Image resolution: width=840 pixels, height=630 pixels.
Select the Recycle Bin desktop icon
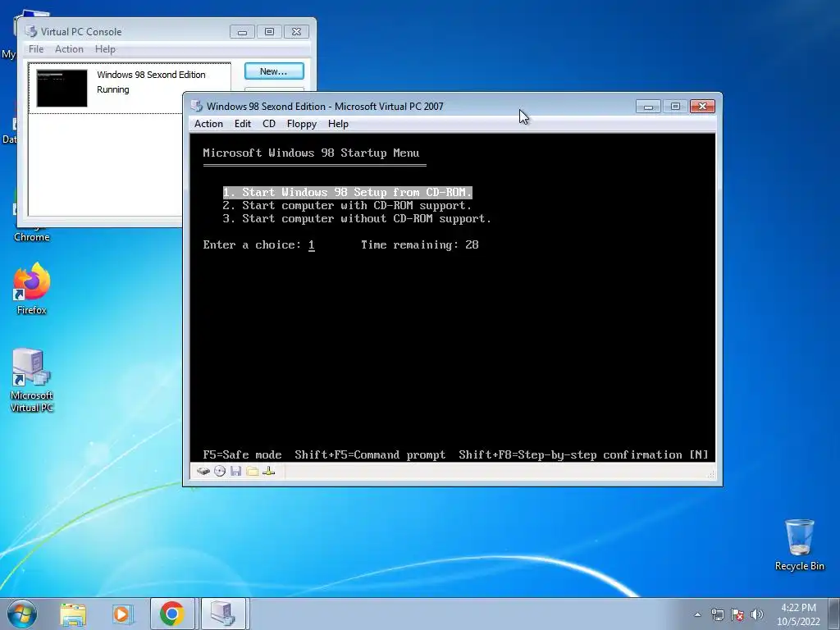click(799, 545)
